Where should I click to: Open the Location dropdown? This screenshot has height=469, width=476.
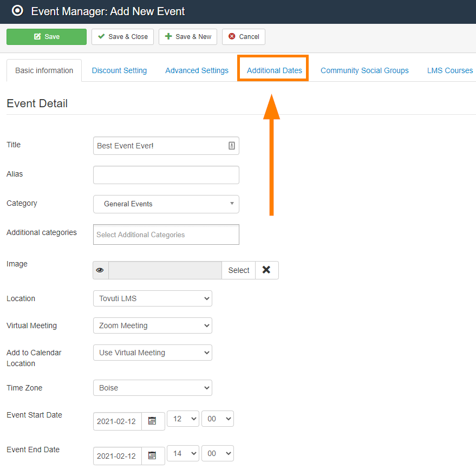(152, 298)
